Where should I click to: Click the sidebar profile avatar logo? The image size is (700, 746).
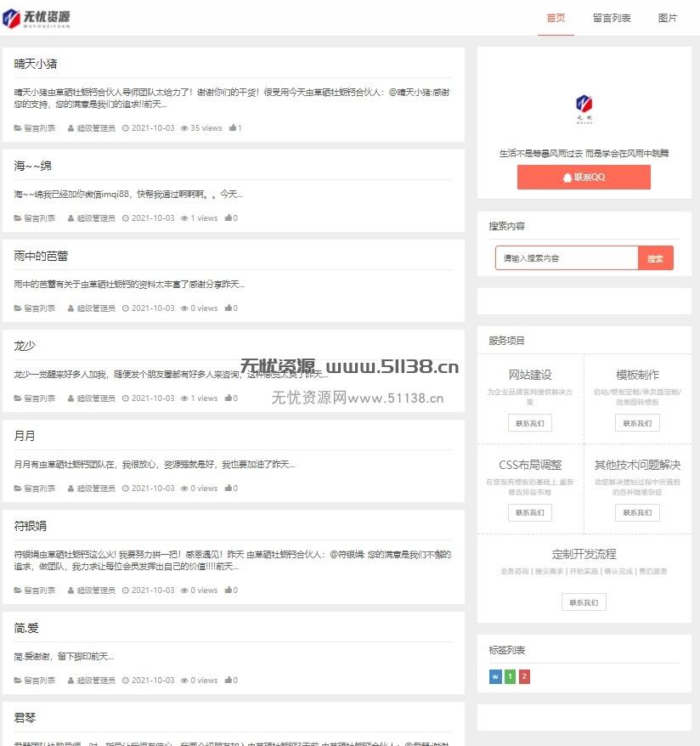(584, 109)
